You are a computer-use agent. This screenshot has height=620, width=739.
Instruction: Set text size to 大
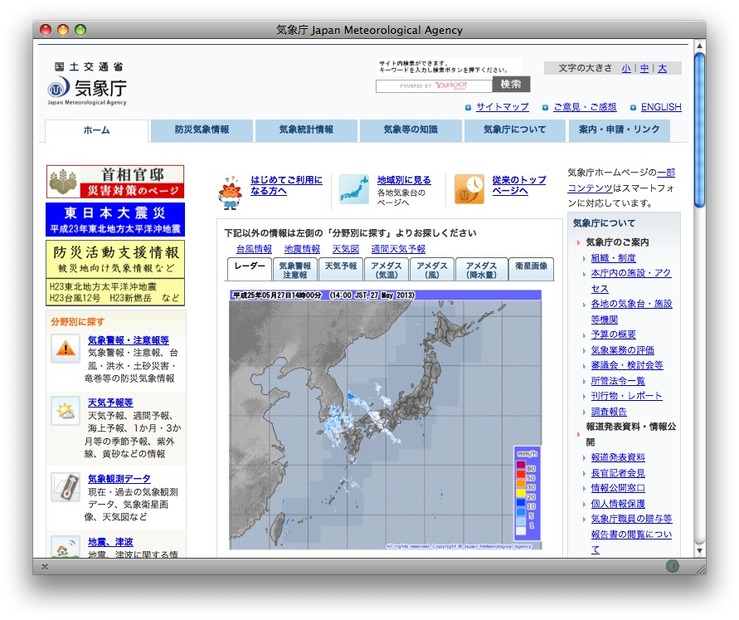tap(662, 69)
